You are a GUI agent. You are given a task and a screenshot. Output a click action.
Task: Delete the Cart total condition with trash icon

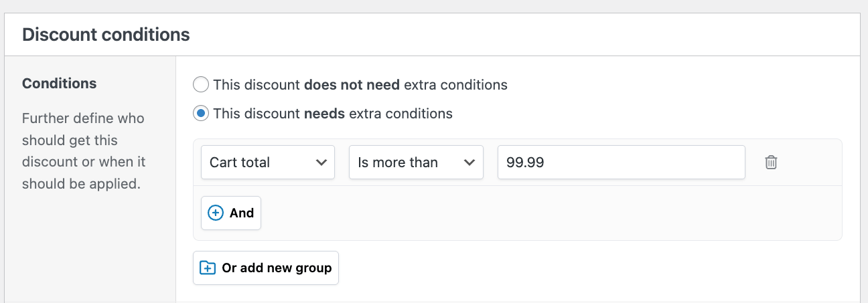point(771,163)
